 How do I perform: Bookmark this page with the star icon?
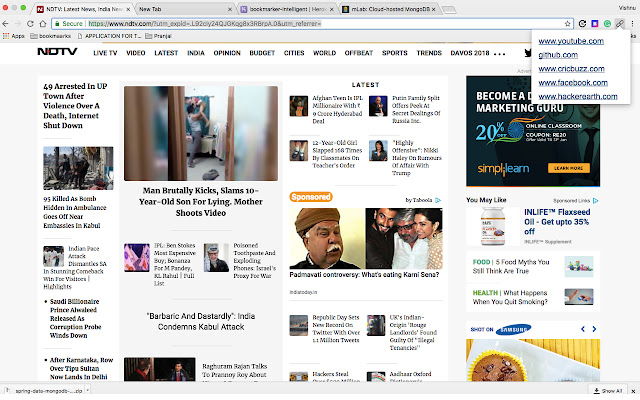[x=567, y=21]
